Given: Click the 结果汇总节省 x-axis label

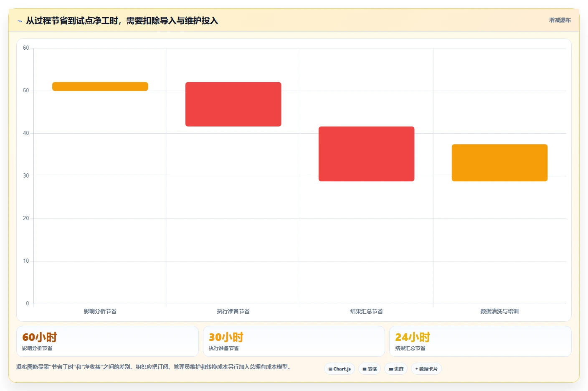Looking at the screenshot, I should coord(367,311).
